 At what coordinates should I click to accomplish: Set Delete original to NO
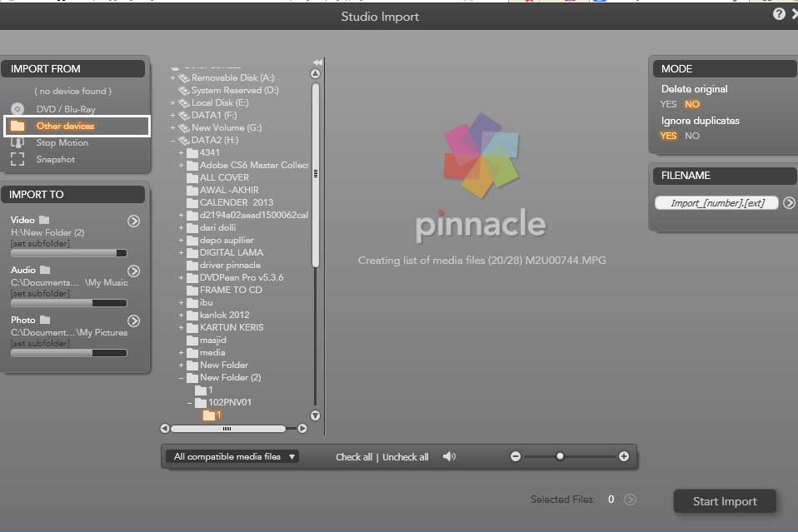tap(691, 104)
